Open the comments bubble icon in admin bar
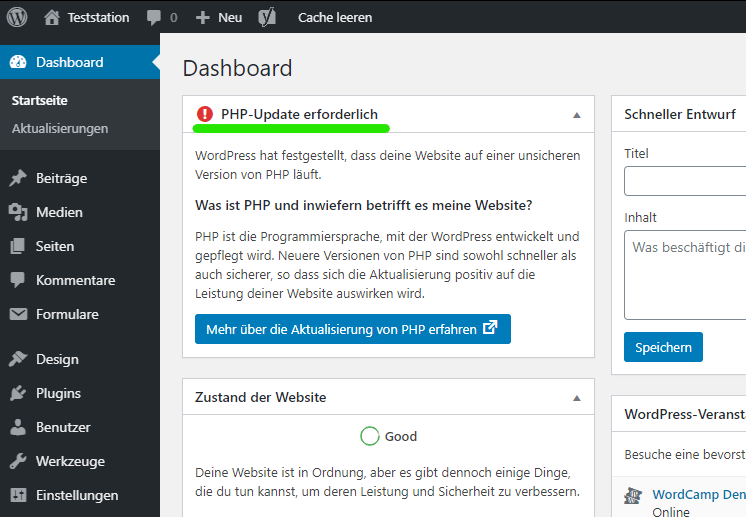Screen dimensions: 746x517 [154, 18]
